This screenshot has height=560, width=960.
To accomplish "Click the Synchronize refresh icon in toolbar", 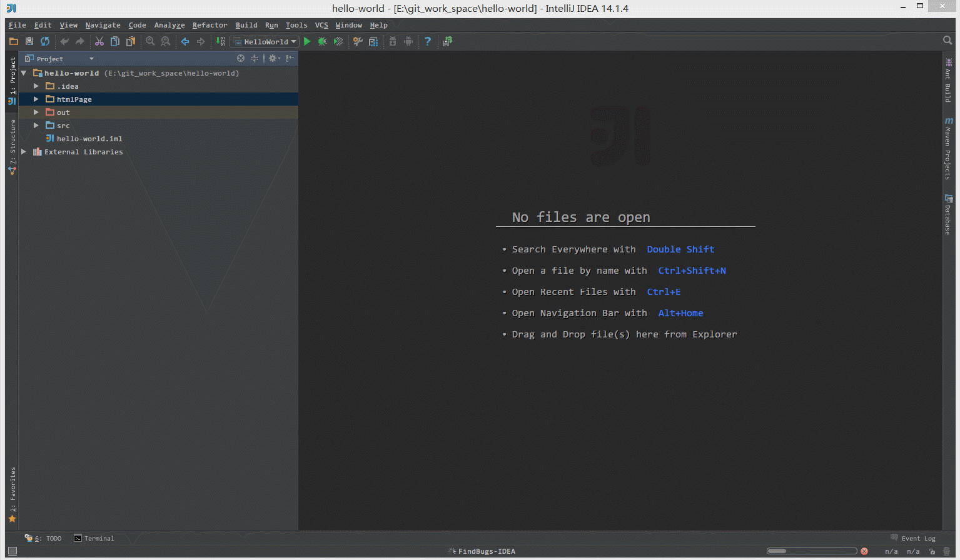I will click(45, 41).
